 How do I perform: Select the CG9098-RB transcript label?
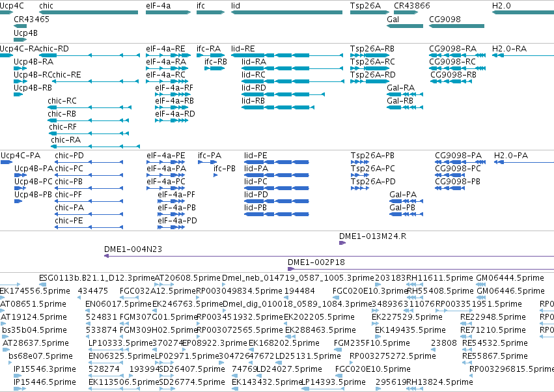click(454, 75)
